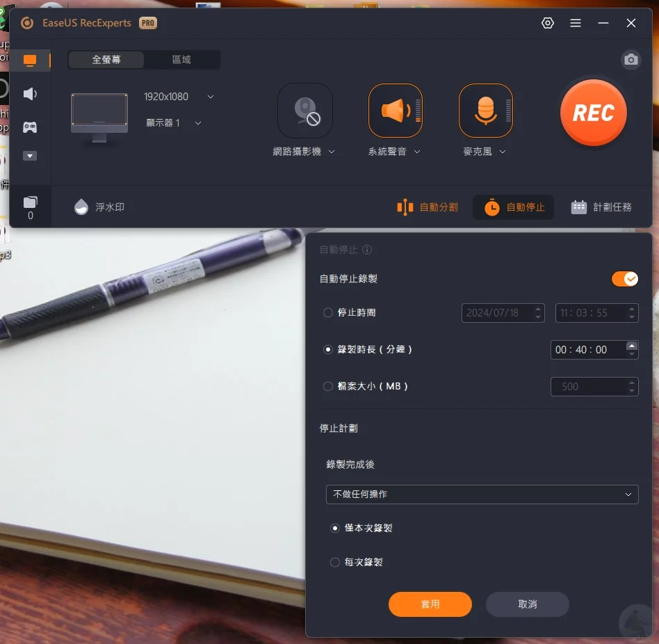Decrease the file size 500 with down arrow
Screen dimensions: 659x644
point(632,391)
